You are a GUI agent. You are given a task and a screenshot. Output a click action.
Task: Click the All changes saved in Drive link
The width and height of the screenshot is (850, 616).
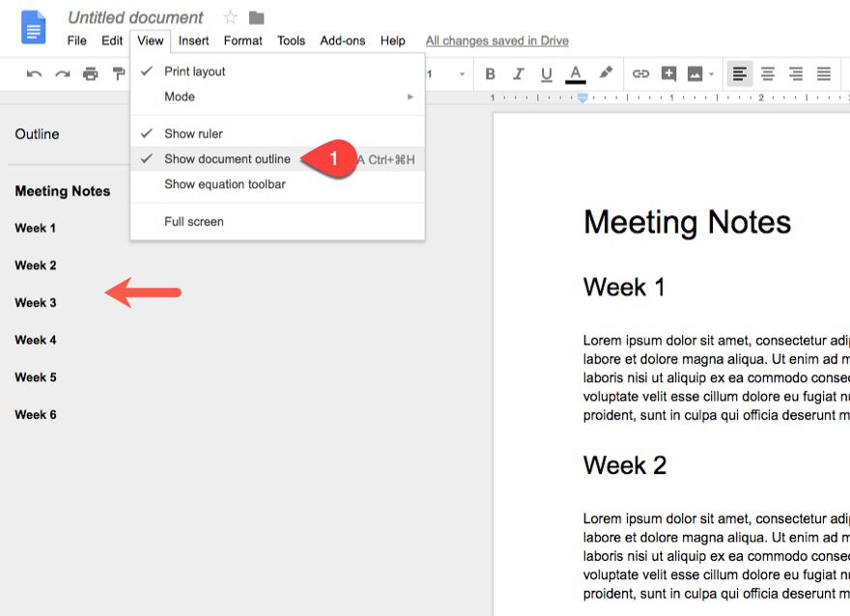[x=496, y=41]
